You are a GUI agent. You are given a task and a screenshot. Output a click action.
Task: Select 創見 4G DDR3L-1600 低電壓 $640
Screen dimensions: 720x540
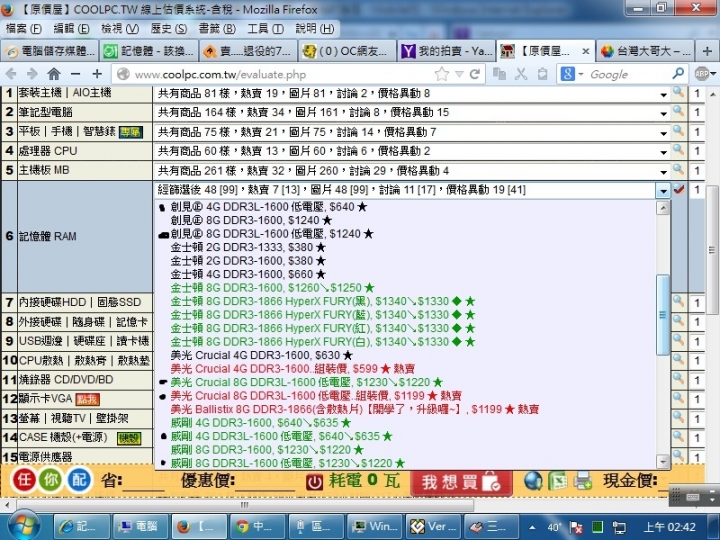(x=269, y=207)
